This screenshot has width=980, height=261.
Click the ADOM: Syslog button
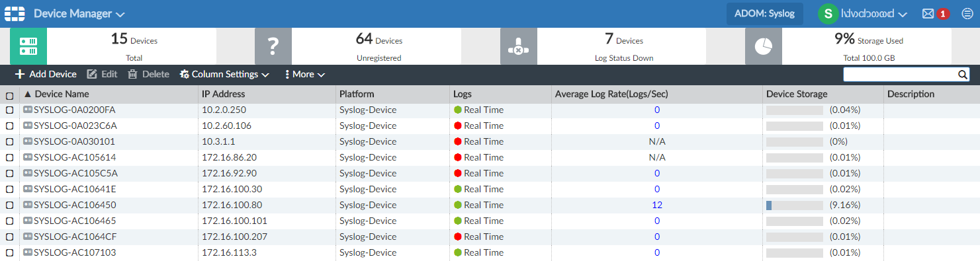click(x=764, y=13)
